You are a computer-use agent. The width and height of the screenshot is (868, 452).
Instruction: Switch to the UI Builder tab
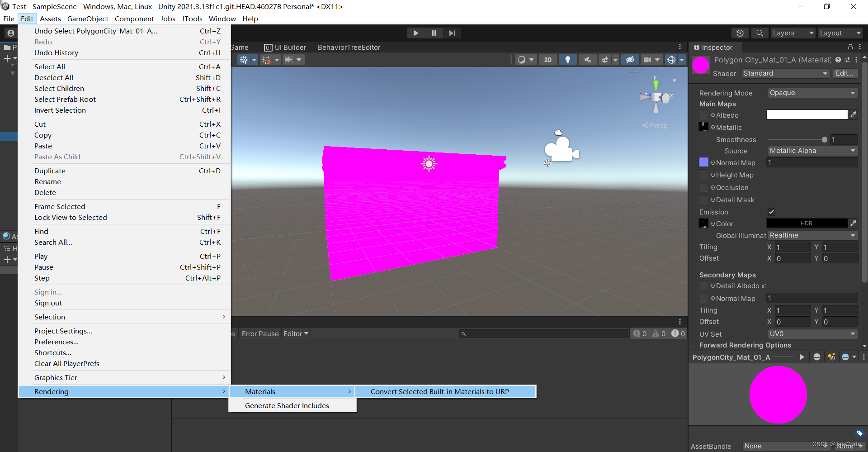(285, 47)
